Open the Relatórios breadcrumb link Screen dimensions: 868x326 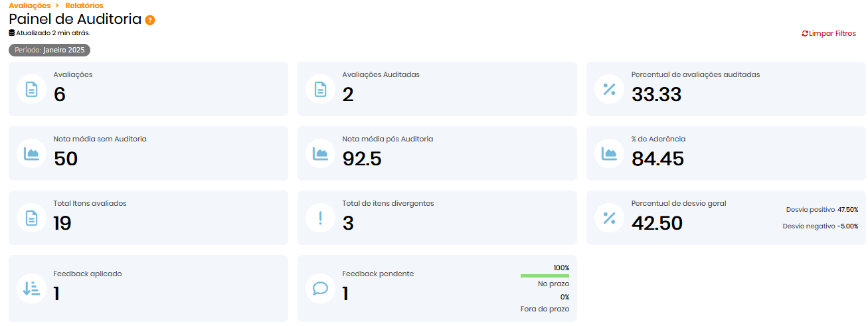pyautogui.click(x=84, y=5)
